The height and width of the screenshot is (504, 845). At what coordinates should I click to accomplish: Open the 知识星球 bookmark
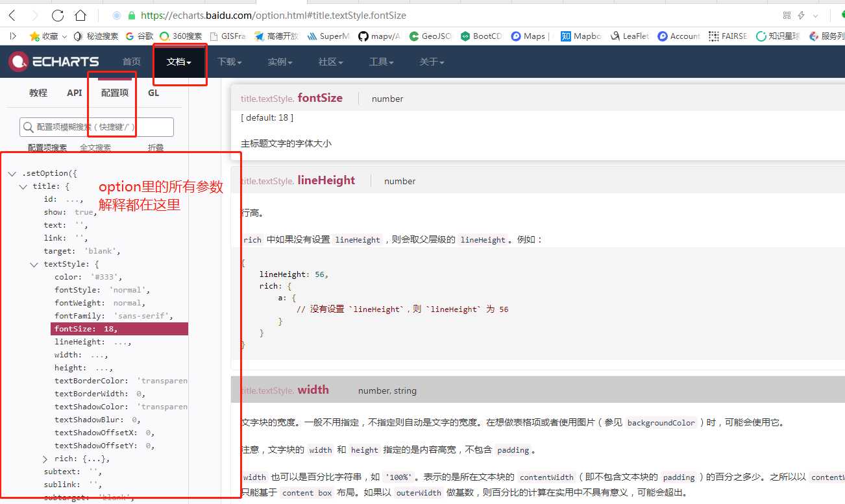point(779,36)
